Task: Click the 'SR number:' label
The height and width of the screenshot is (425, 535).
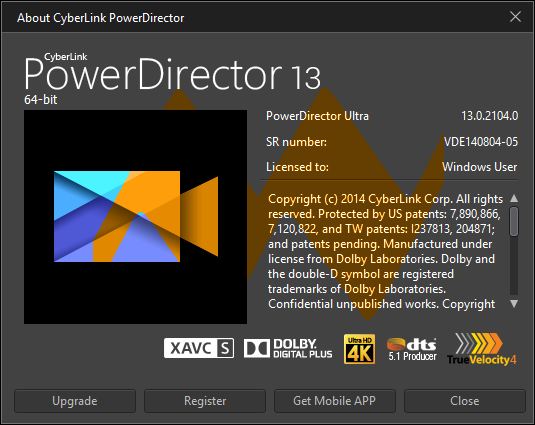Action: click(x=296, y=142)
